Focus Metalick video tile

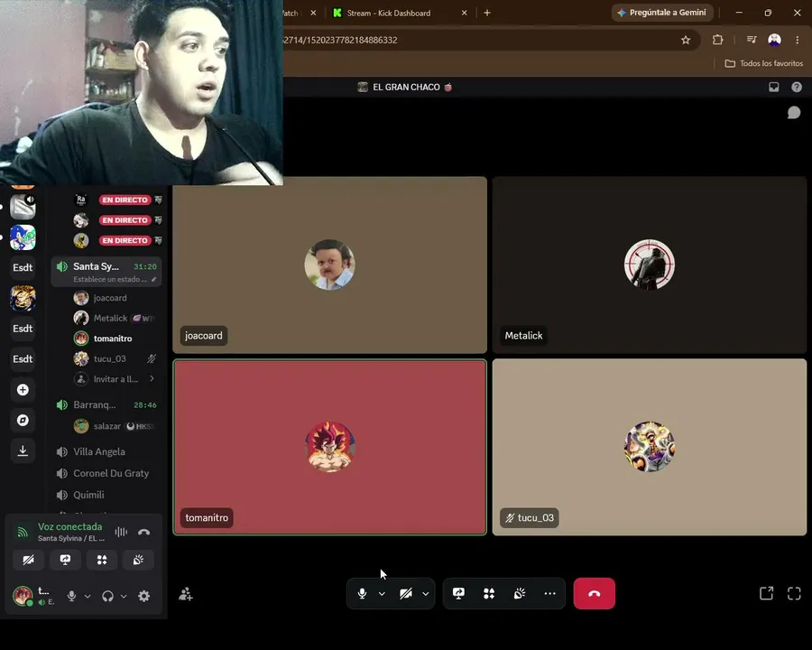[650, 265]
